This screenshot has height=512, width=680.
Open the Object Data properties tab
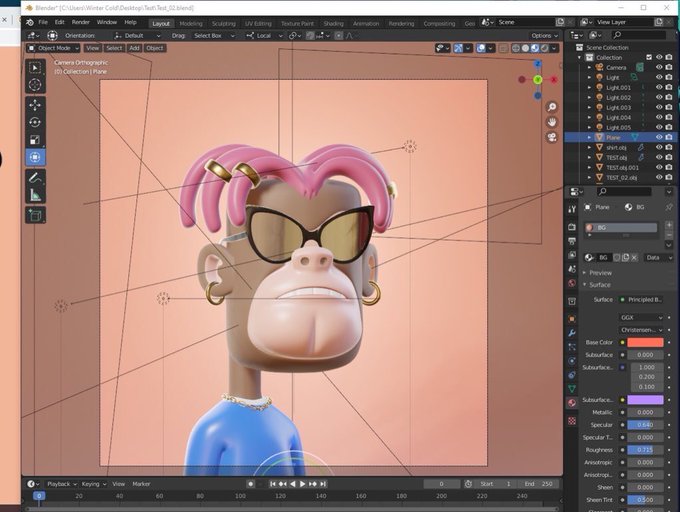point(572,388)
